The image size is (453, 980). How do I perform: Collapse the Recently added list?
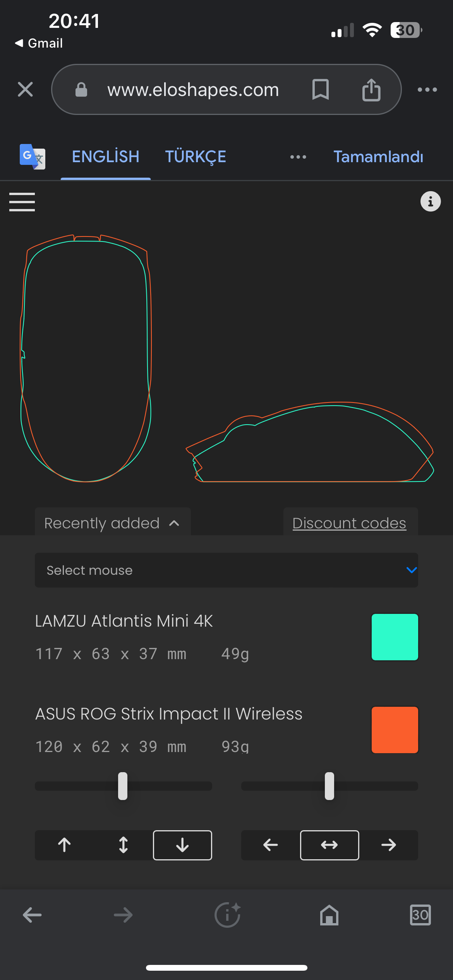point(112,523)
